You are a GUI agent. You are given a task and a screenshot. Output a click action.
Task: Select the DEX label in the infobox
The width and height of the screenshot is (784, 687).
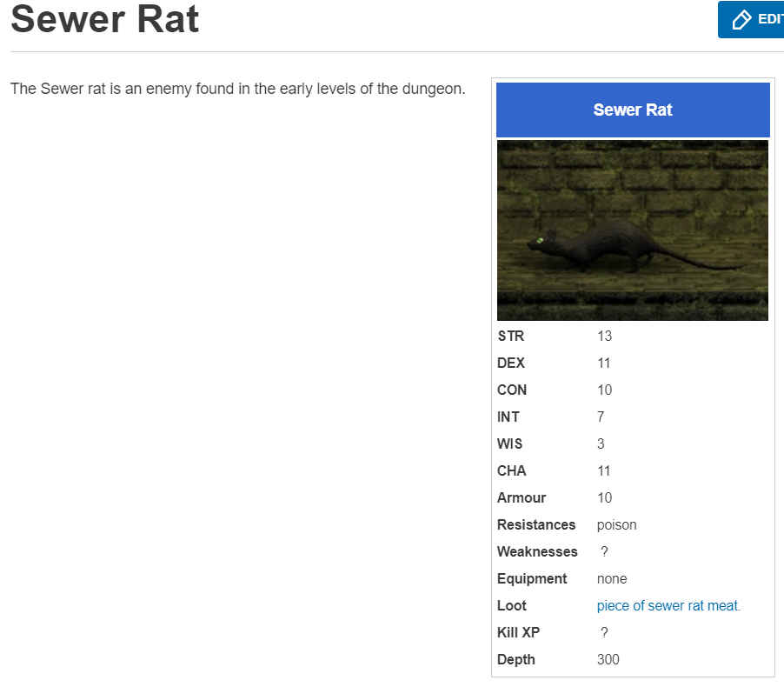[x=511, y=363]
